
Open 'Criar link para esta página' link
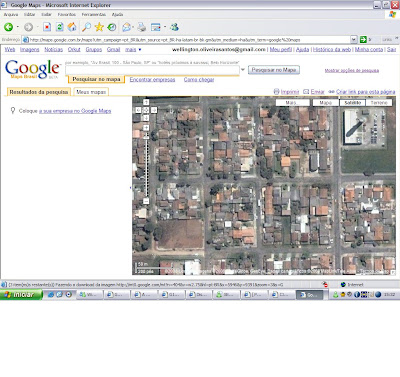pyautogui.click(x=366, y=92)
